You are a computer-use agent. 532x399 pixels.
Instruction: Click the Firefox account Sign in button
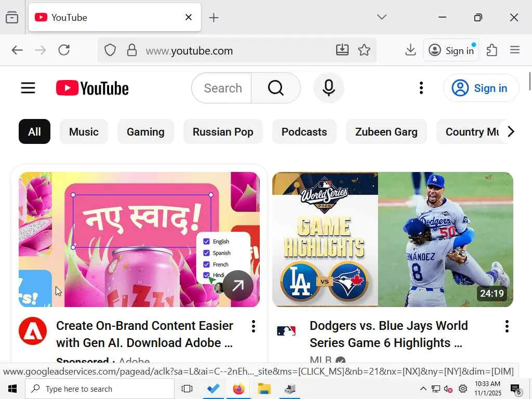pos(451,50)
